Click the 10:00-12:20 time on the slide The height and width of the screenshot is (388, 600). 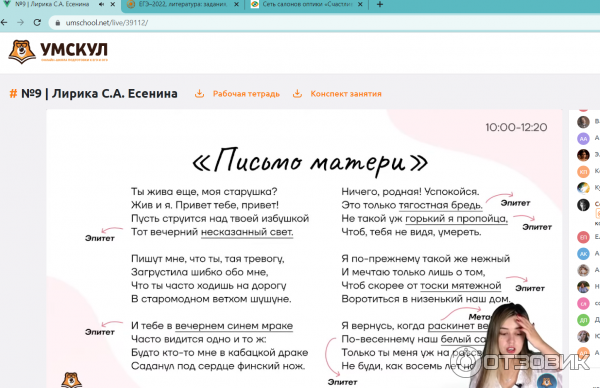click(516, 127)
